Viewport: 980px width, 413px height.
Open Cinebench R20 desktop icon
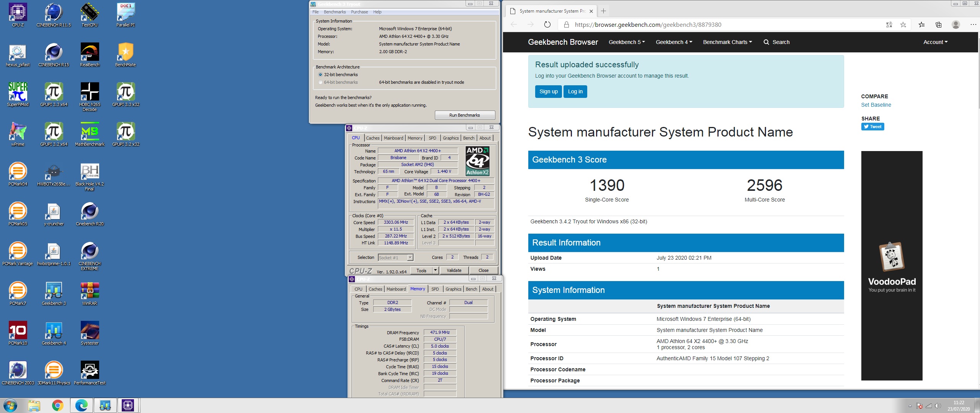point(90,214)
